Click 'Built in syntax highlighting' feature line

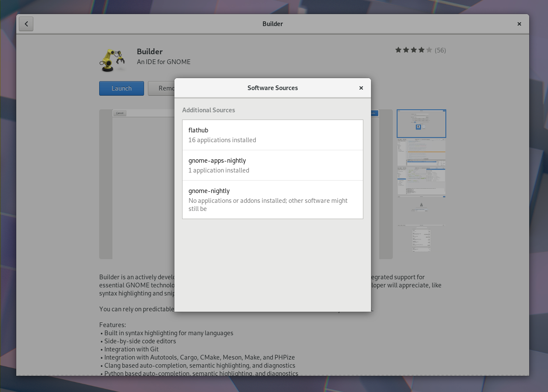pos(167,333)
